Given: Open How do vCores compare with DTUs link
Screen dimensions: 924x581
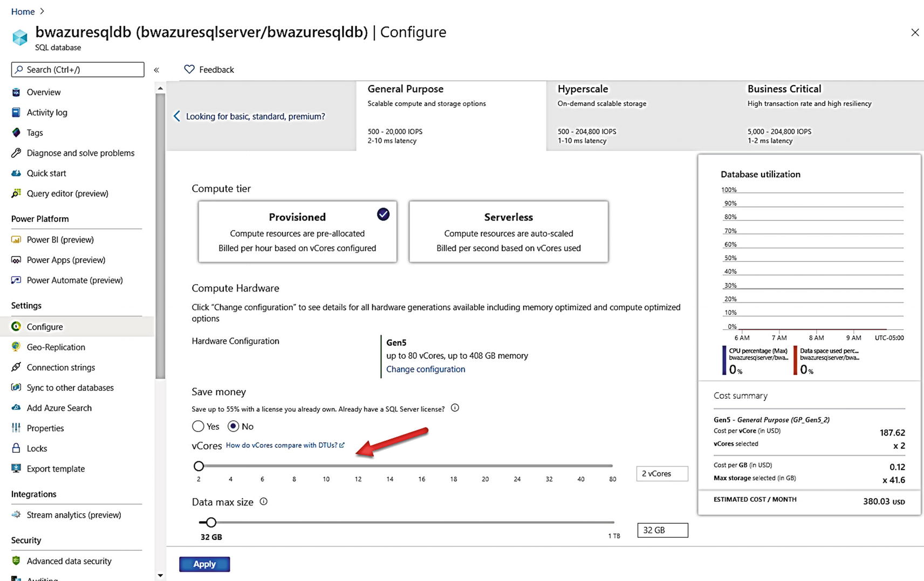Looking at the screenshot, I should tap(285, 445).
